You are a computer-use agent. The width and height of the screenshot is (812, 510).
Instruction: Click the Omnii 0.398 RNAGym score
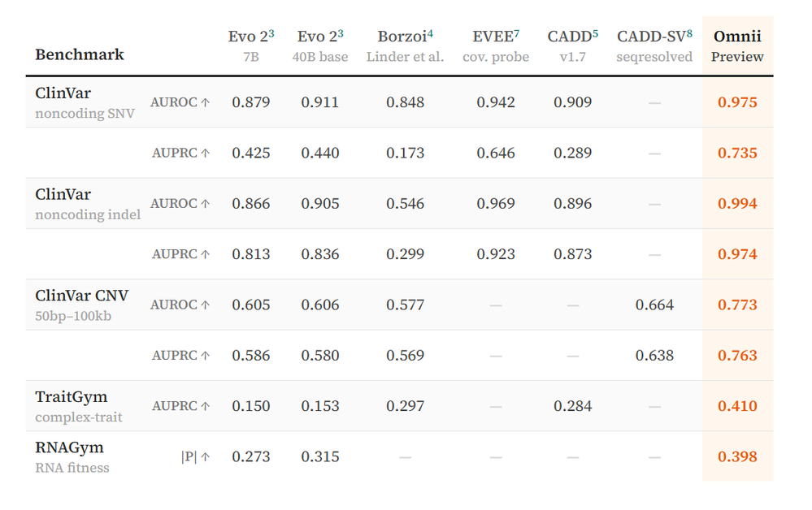(x=737, y=456)
